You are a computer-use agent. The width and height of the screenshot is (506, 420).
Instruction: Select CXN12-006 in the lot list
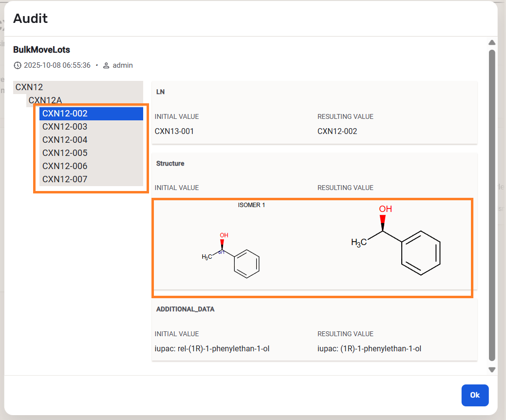click(65, 166)
